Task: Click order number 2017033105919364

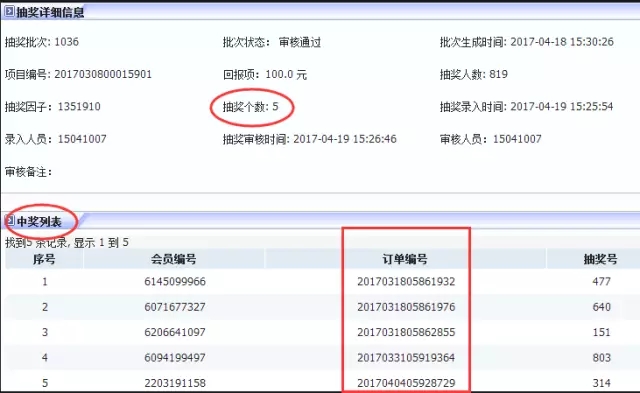Action: 406,357
